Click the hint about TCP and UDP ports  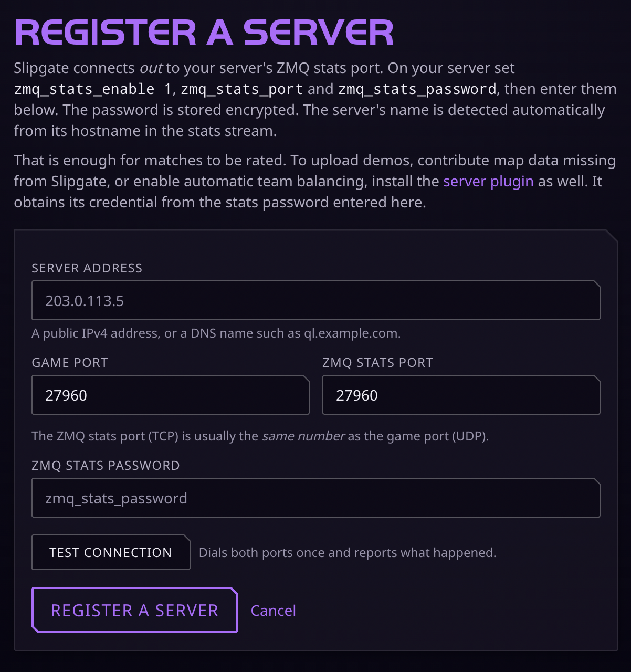[260, 436]
